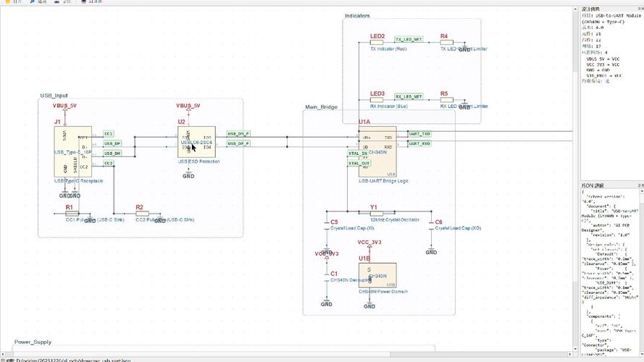
Task: Click the 'VCC 3V3 → VCC' line in info panel
Action: click(603, 65)
